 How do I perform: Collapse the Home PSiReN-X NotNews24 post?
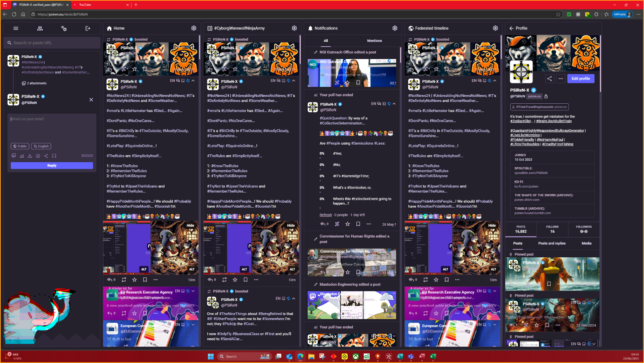click(x=193, y=81)
